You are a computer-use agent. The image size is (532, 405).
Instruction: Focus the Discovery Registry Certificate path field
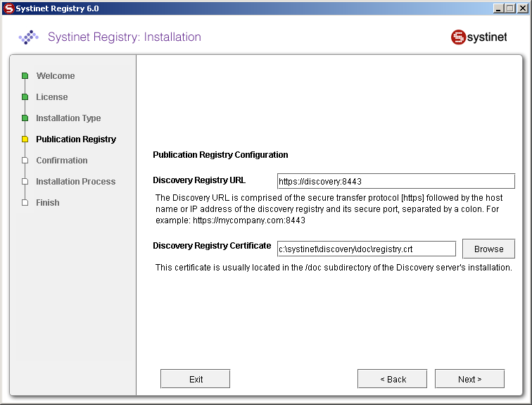367,249
